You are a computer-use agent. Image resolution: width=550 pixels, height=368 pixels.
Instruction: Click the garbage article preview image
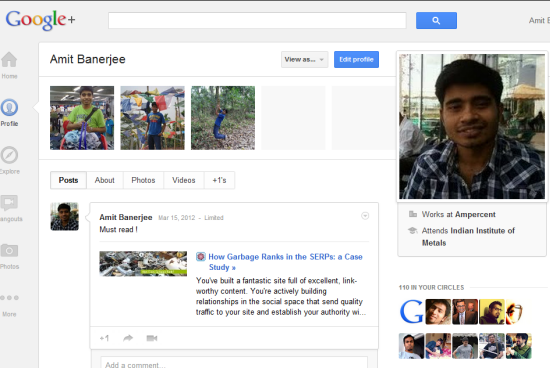pyautogui.click(x=143, y=263)
